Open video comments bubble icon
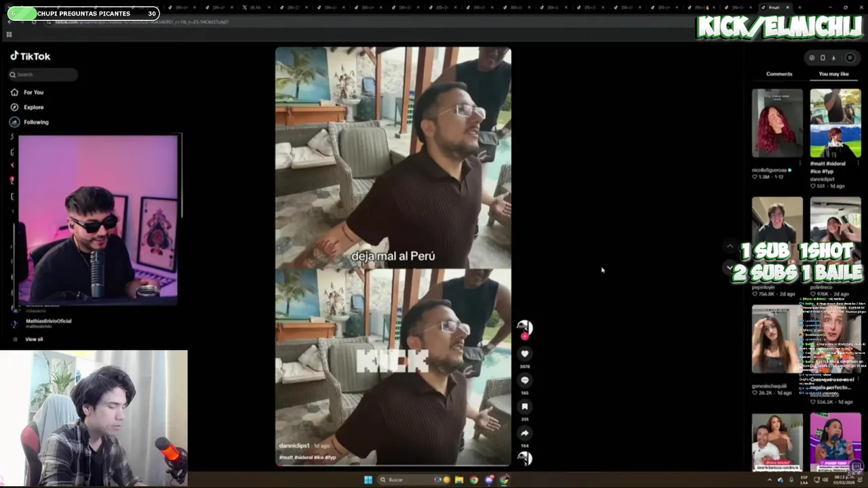This screenshot has width=868, height=488. click(x=524, y=380)
